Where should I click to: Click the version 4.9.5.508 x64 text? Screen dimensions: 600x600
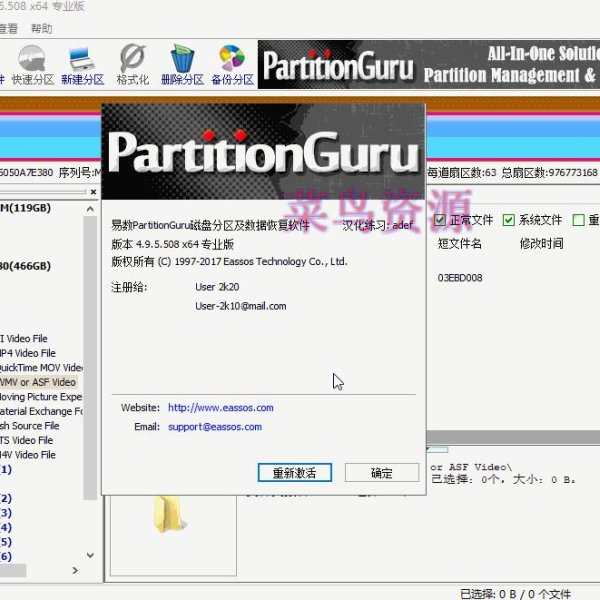click(173, 244)
